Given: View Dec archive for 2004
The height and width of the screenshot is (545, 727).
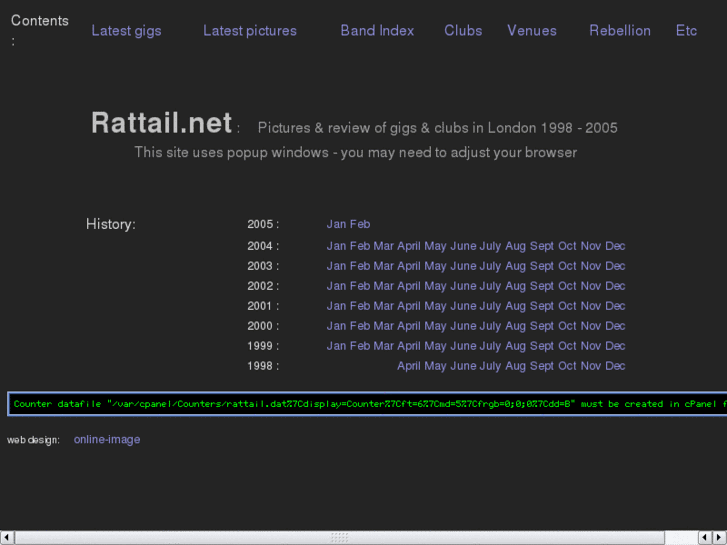Looking at the screenshot, I should [x=615, y=246].
